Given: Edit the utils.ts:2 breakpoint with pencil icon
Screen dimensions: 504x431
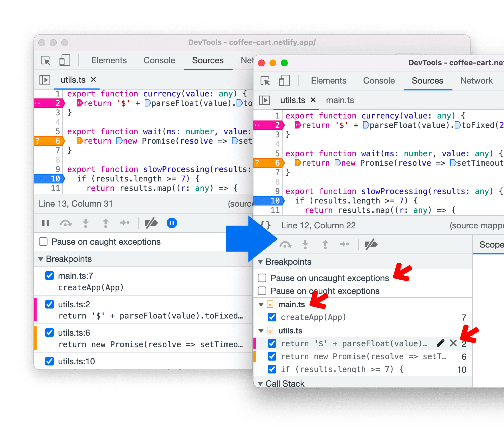Looking at the screenshot, I should 440,343.
